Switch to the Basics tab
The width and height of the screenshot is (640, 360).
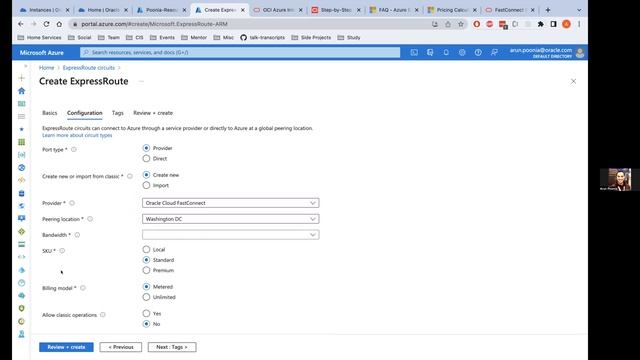pos(50,113)
